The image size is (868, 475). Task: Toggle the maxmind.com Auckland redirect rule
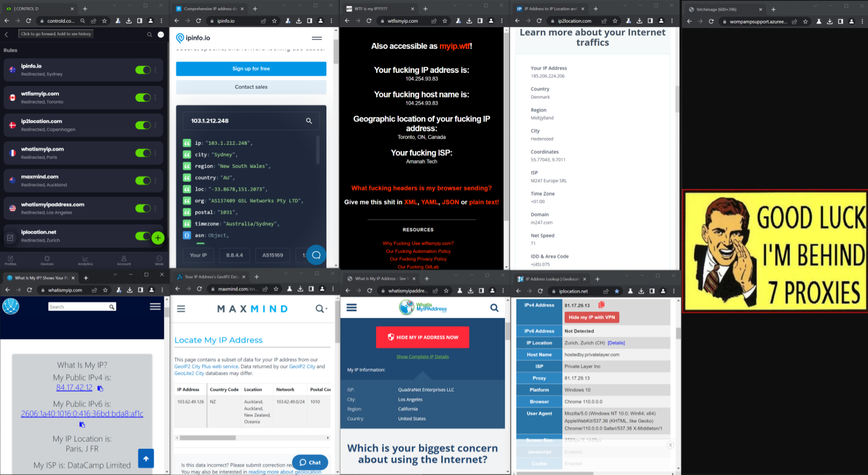click(143, 180)
